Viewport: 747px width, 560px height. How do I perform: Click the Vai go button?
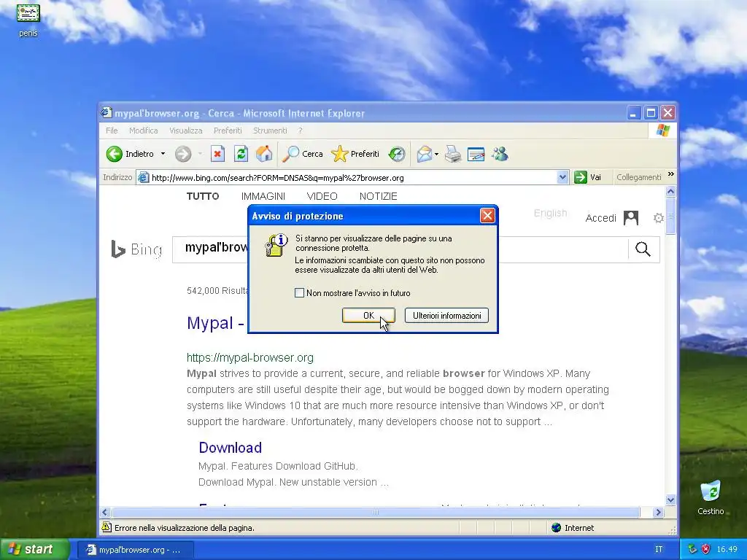pos(587,178)
